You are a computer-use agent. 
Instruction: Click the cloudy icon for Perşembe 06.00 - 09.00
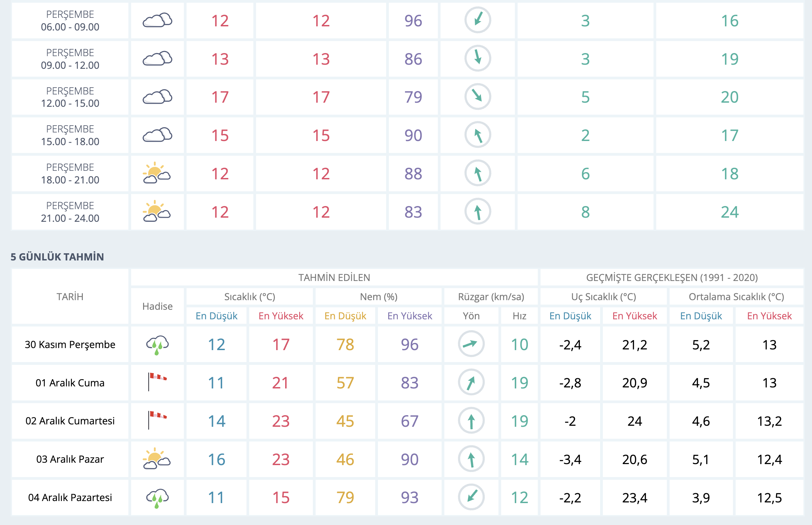(x=157, y=21)
